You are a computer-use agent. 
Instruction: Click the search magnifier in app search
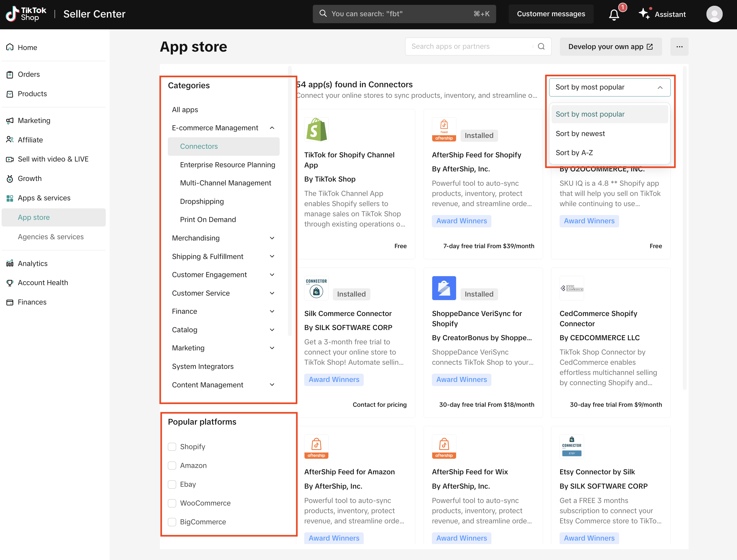(x=541, y=46)
